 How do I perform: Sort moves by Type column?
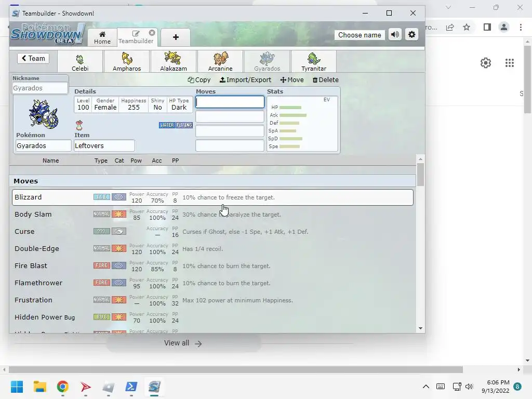(x=101, y=161)
